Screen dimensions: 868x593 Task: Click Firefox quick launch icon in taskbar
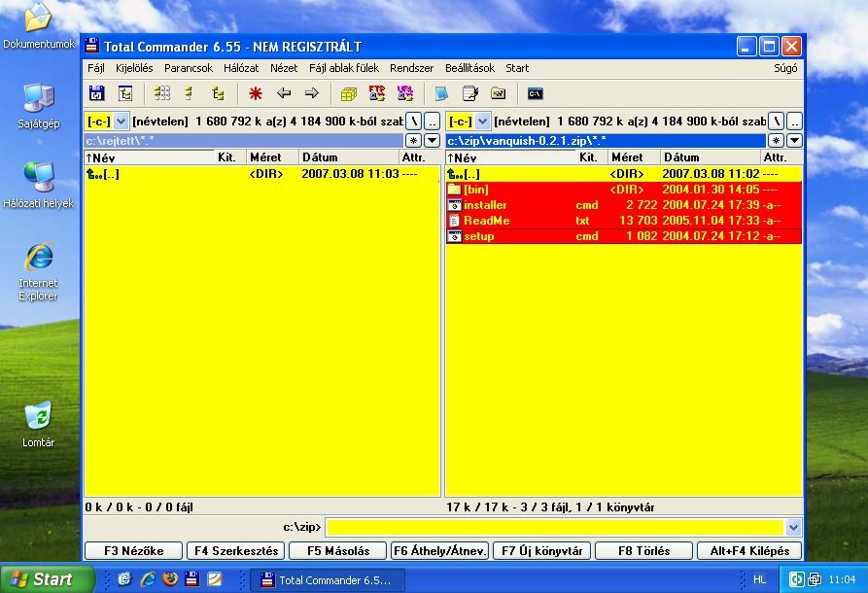click(x=170, y=579)
